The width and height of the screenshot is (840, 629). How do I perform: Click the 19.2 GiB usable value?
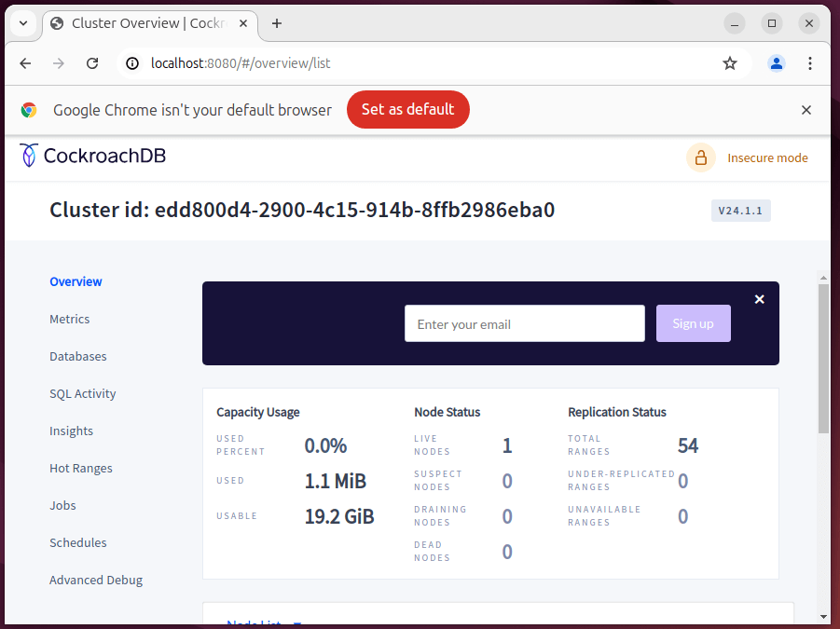pos(339,516)
